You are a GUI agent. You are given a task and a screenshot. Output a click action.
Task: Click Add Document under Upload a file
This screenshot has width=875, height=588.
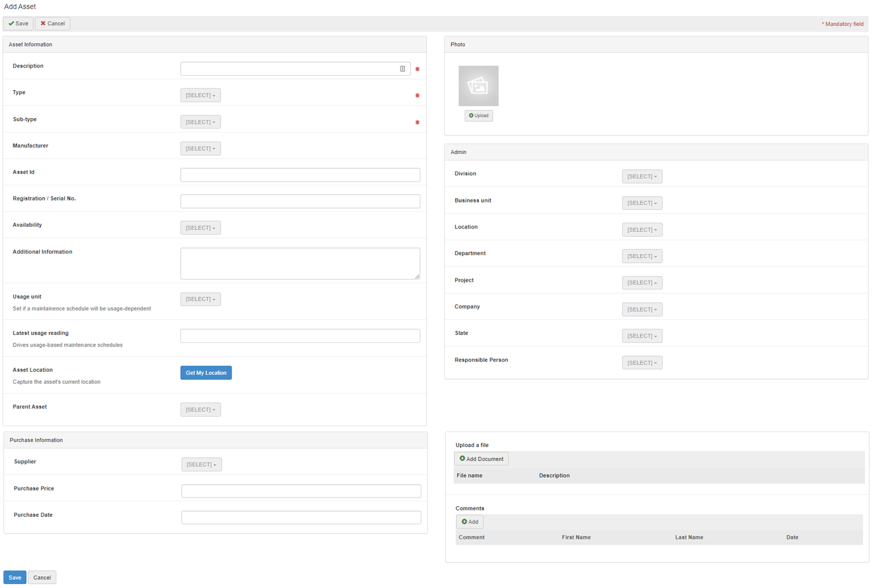(x=481, y=459)
